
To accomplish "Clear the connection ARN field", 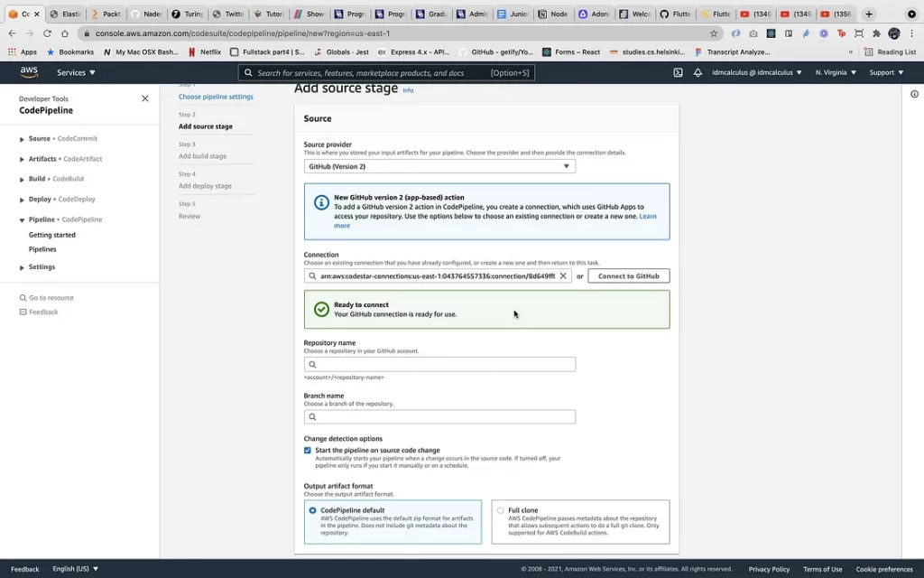I will tap(563, 276).
